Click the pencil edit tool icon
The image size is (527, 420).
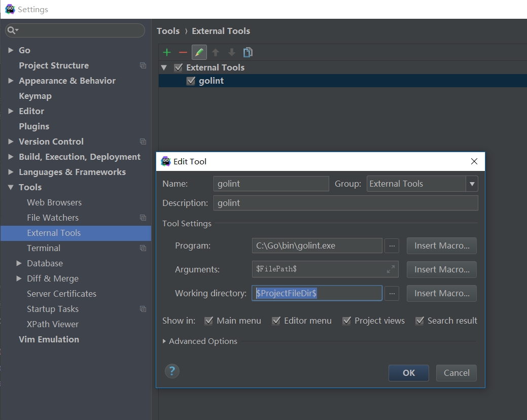(x=199, y=52)
